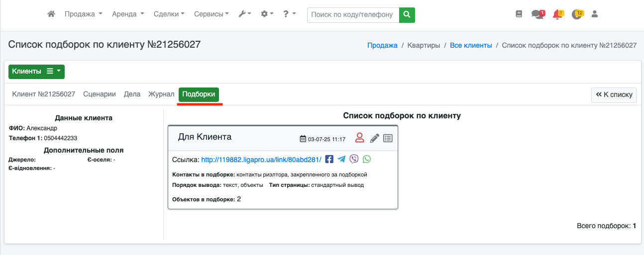
Task: Expand the Продажа dropdown menu
Action: pyautogui.click(x=83, y=14)
